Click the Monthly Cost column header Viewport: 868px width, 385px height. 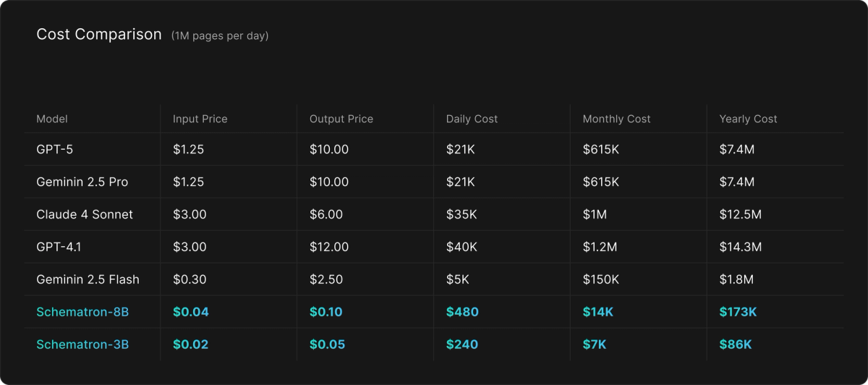[x=616, y=119]
